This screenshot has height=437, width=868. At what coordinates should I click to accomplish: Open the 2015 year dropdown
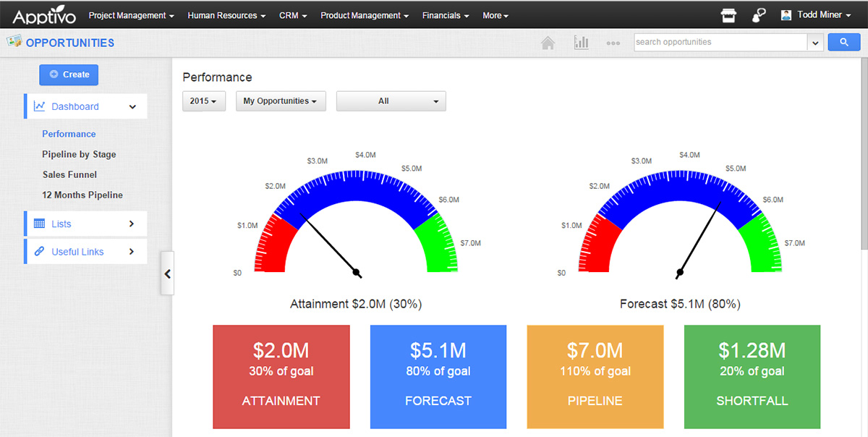click(203, 101)
